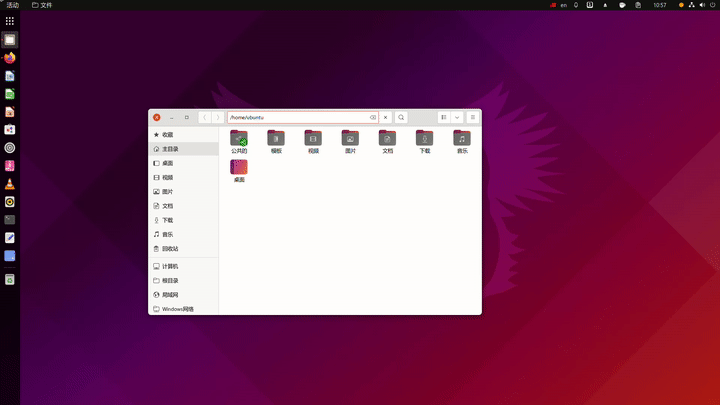Click the volume speaker icon in tray
The image size is (720, 405).
pyautogui.click(x=702, y=5)
